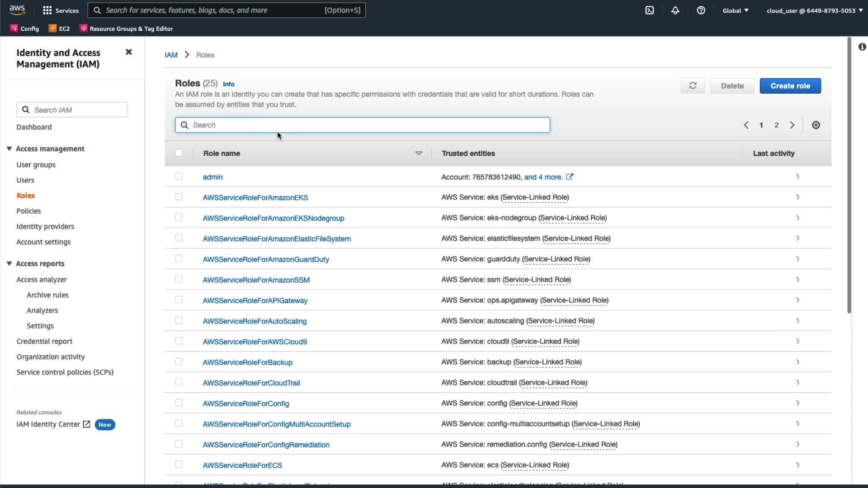This screenshot has width=868, height=488.
Task: Open the Global region dropdown
Action: click(735, 10)
